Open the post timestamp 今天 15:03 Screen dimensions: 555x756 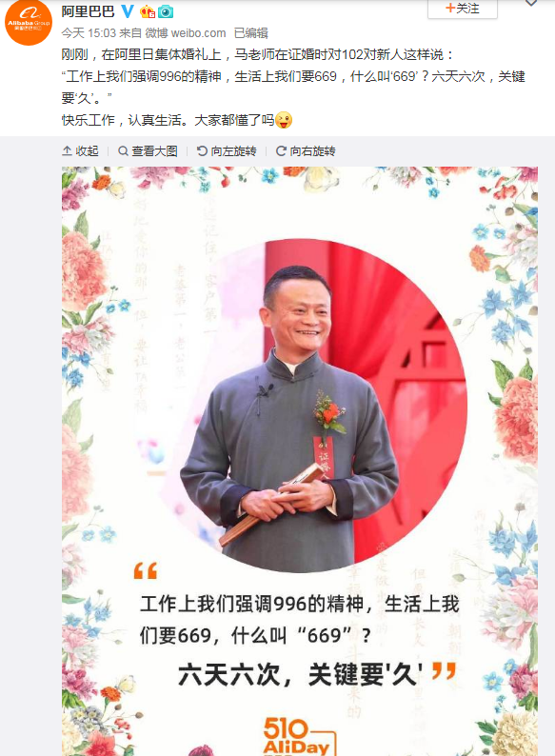[x=89, y=32]
